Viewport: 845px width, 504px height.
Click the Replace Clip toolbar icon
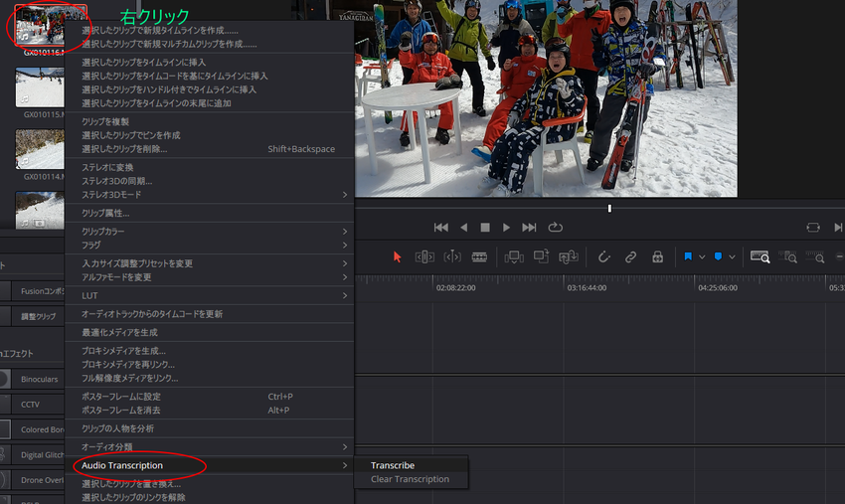click(568, 257)
